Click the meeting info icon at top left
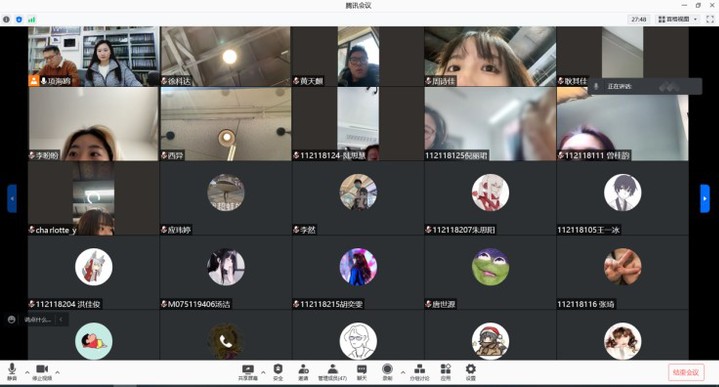Viewport: 719px width, 387px height. click(6, 19)
